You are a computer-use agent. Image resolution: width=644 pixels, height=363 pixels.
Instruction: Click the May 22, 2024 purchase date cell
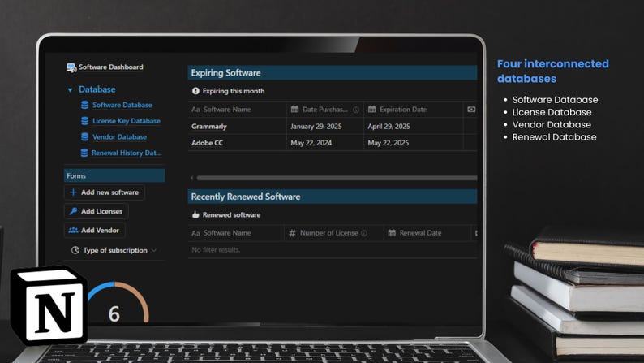coord(311,143)
